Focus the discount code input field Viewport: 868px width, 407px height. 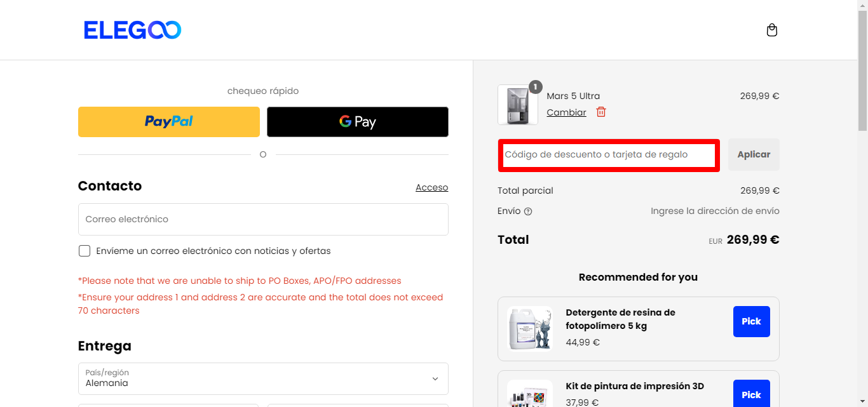pos(609,155)
